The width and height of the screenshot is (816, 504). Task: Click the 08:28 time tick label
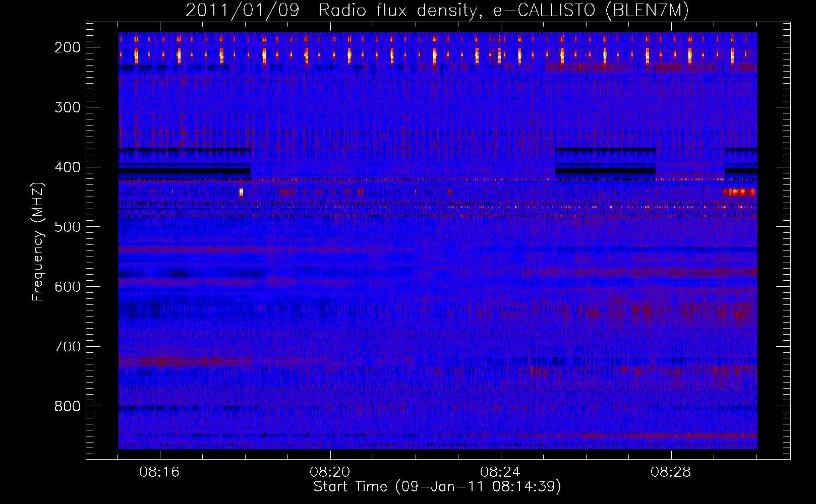(671, 472)
